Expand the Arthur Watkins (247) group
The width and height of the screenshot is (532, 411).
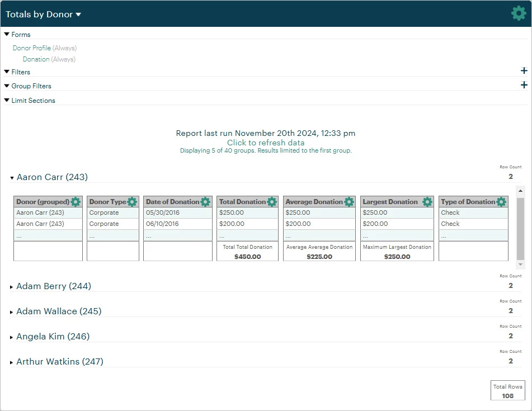(x=12, y=362)
